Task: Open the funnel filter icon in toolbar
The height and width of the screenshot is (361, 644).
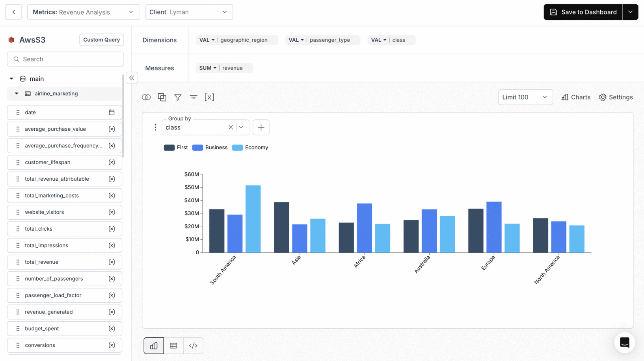Action: pyautogui.click(x=178, y=97)
